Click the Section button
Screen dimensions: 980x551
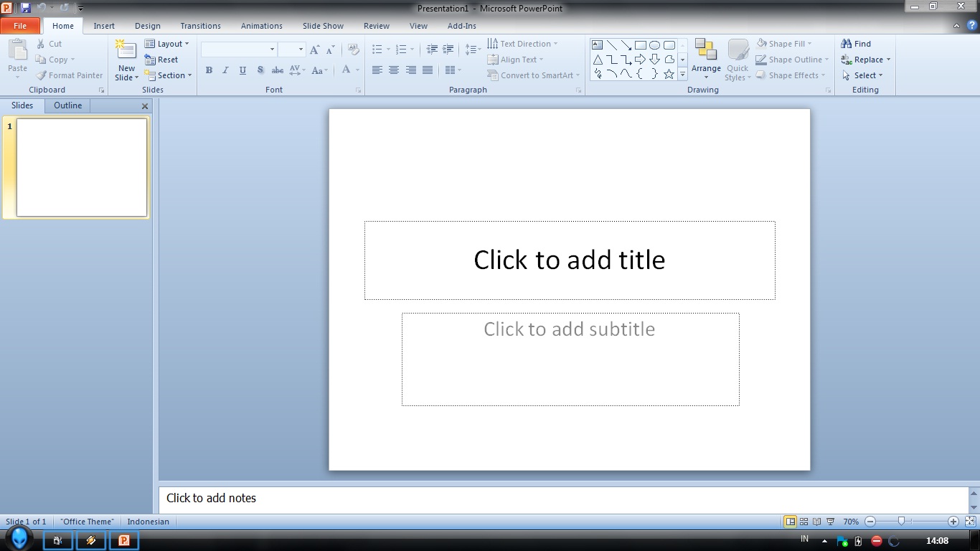coord(169,75)
